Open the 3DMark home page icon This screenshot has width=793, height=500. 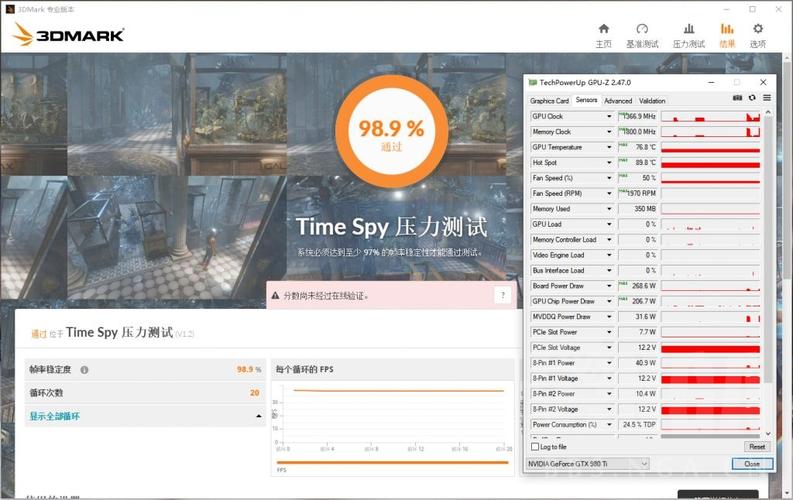(603, 29)
